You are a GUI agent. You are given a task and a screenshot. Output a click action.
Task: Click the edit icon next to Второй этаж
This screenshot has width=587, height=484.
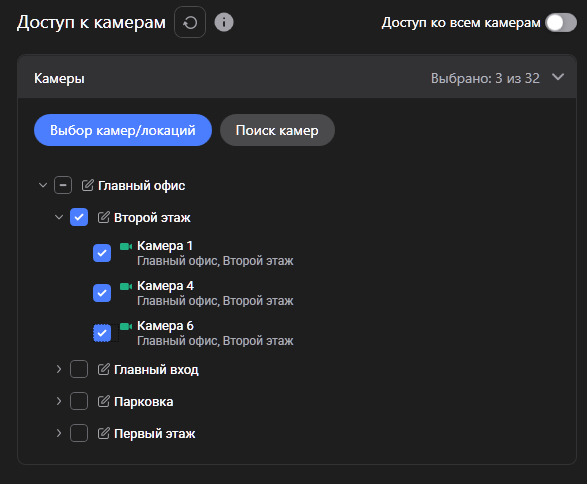pos(104,217)
